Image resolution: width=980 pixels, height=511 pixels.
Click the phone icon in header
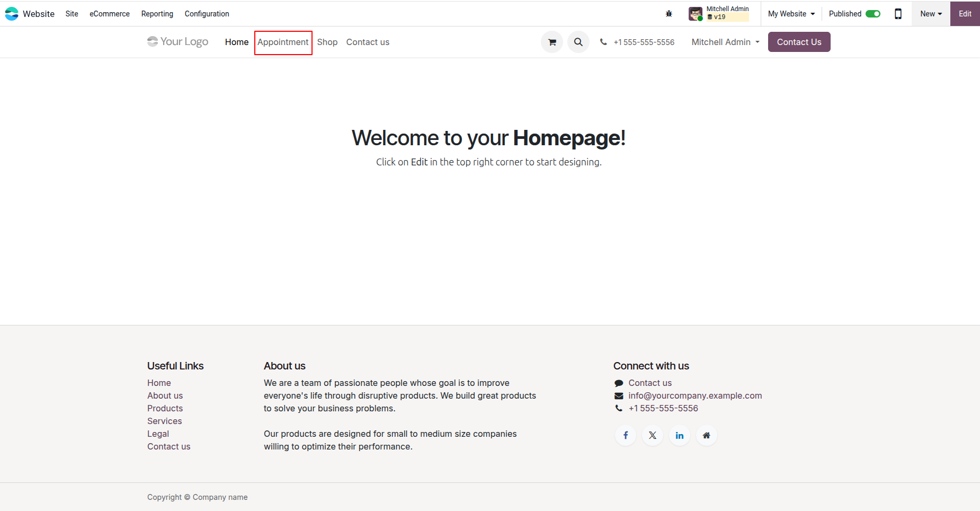(603, 42)
